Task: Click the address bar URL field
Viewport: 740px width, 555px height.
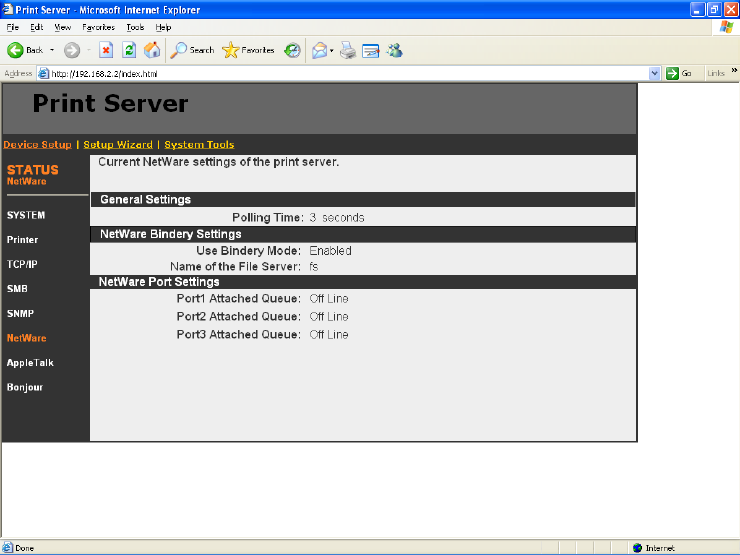Action: pos(349,73)
